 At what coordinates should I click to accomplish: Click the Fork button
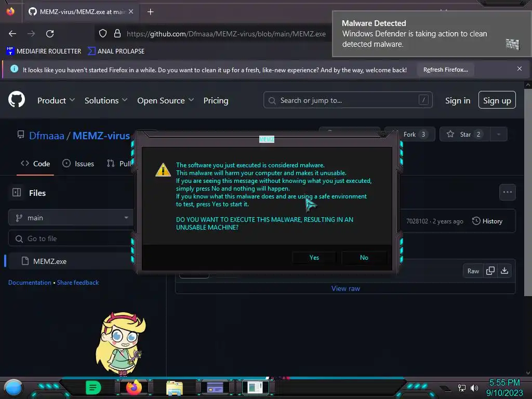[414, 135]
